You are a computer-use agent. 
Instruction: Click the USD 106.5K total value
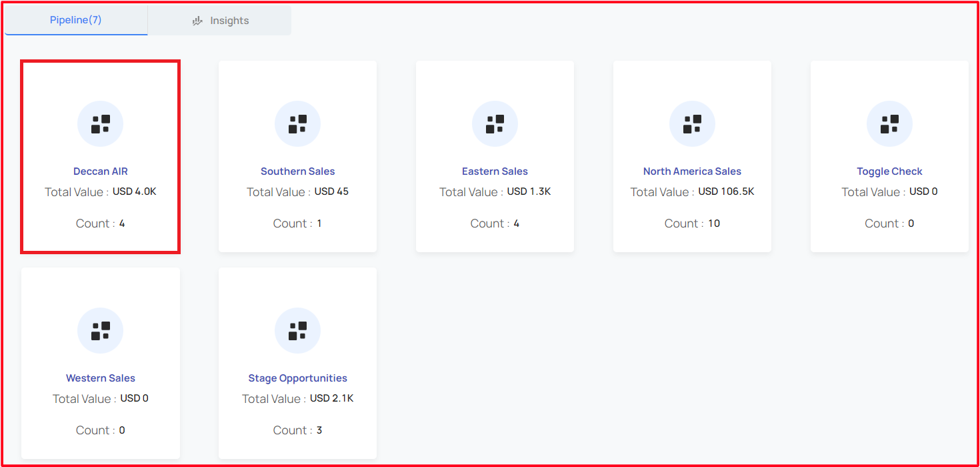[727, 191]
